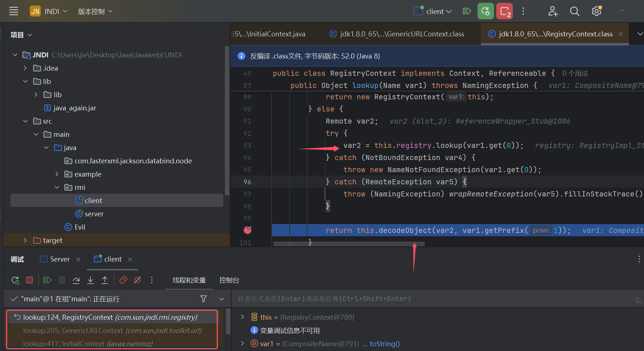Viewport: 644px width, 351px height.
Task: Toggle the breakpoint at the decodeObject line
Action: pos(248,230)
